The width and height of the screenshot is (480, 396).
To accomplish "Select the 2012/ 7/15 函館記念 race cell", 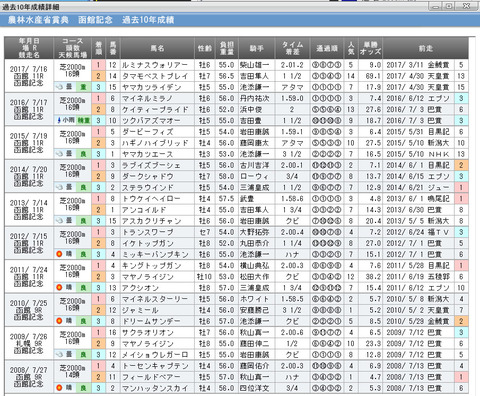I will (29, 243).
